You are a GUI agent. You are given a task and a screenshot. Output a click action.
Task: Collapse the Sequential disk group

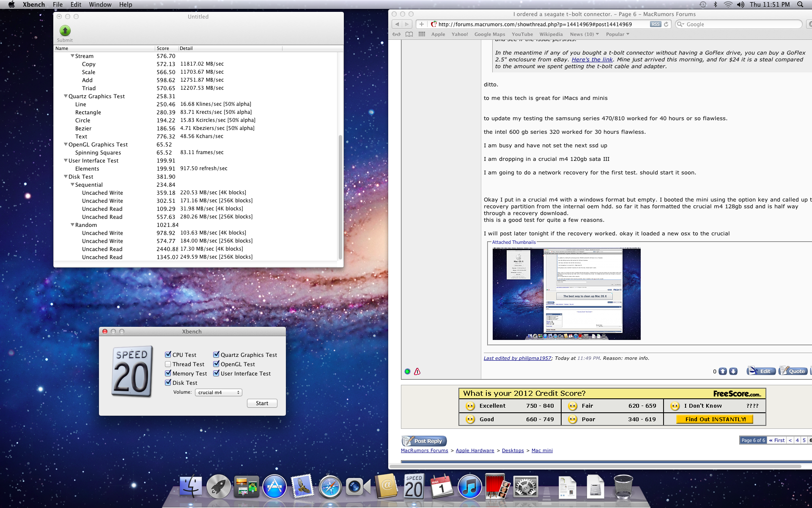[x=72, y=185]
